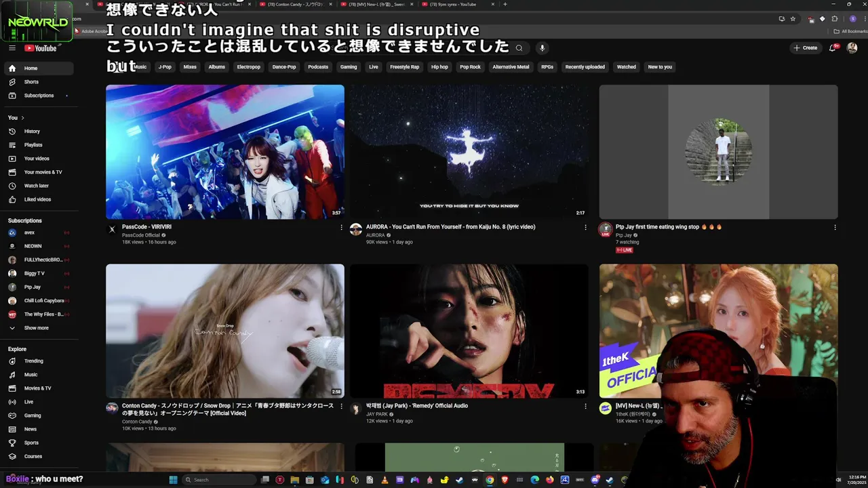868x488 pixels.
Task: Play the AURORA Kaiju No. 8 thumbnail
Action: 469,152
